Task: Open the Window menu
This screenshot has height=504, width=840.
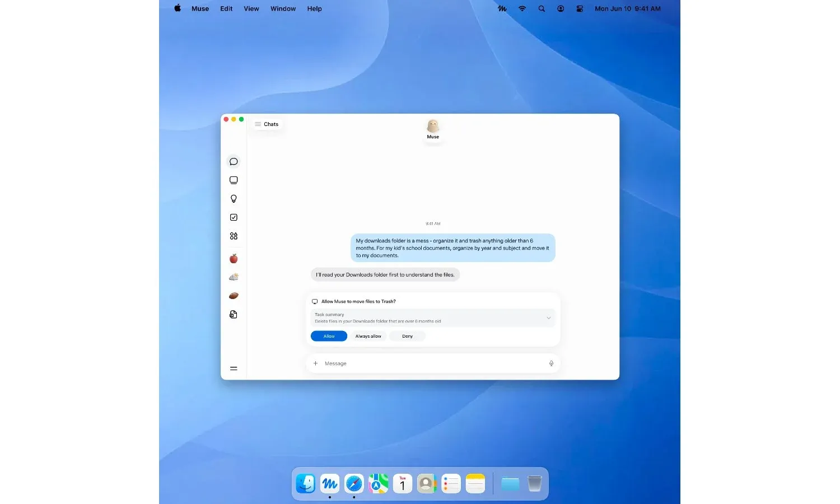Action: click(x=283, y=8)
